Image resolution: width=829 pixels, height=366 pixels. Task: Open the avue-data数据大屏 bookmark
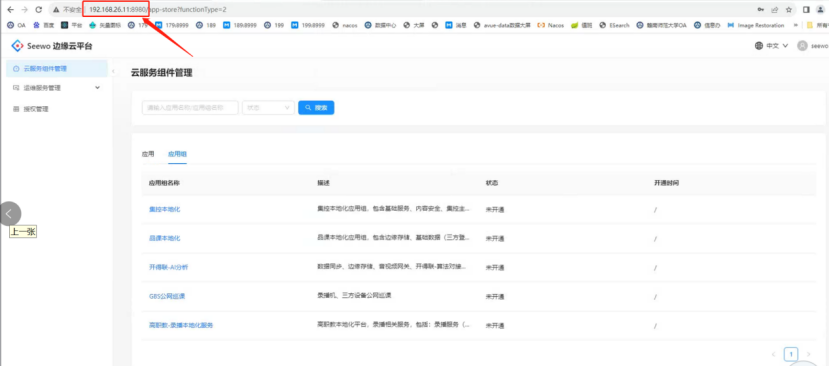pos(502,25)
